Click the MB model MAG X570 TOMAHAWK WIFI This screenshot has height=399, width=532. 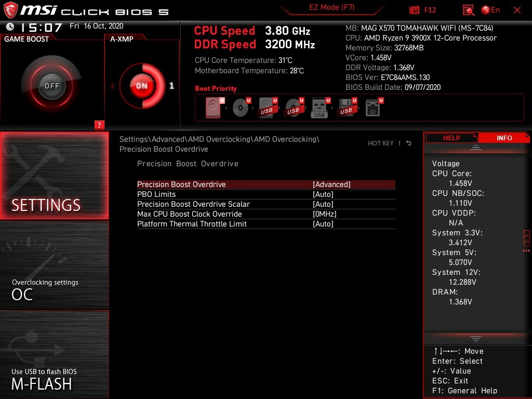pos(419,28)
